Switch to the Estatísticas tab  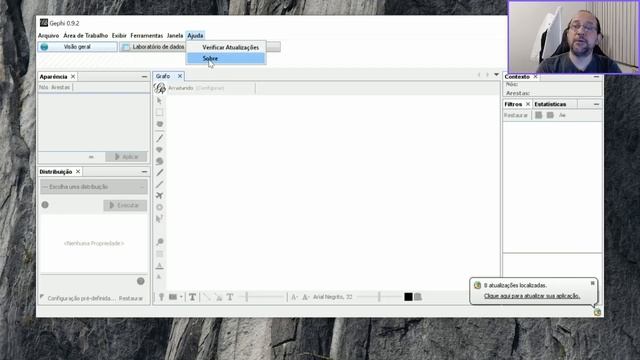point(550,104)
